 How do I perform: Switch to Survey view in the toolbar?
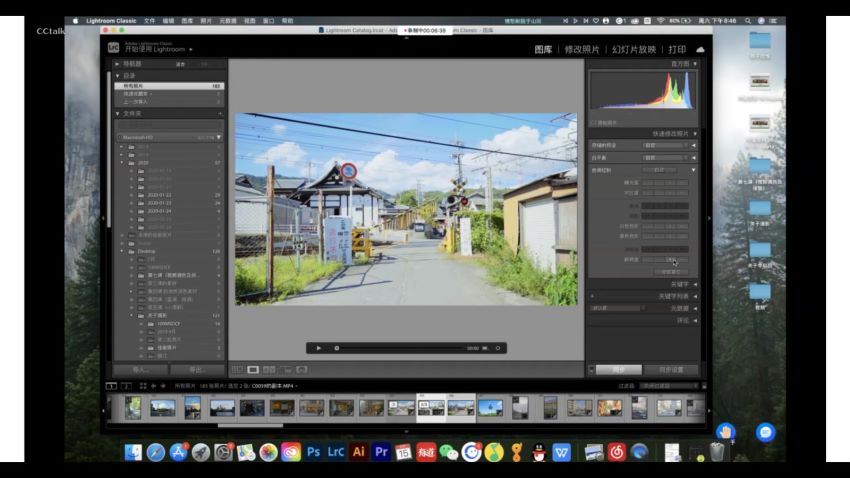(x=286, y=370)
